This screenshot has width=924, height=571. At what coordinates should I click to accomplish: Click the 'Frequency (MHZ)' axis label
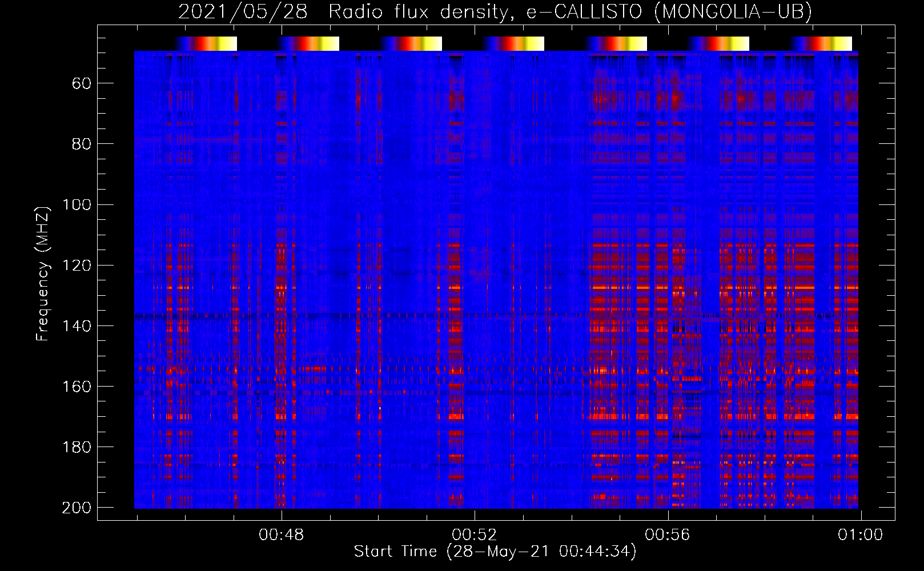pos(43,274)
